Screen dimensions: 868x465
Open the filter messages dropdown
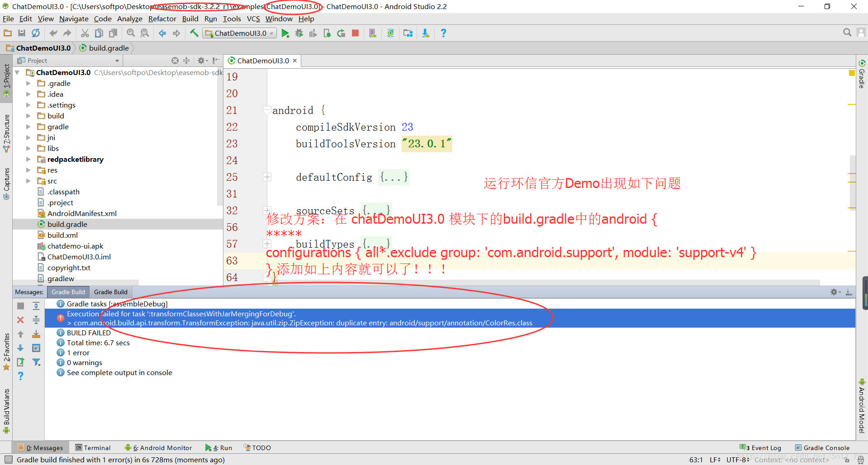coord(36,362)
